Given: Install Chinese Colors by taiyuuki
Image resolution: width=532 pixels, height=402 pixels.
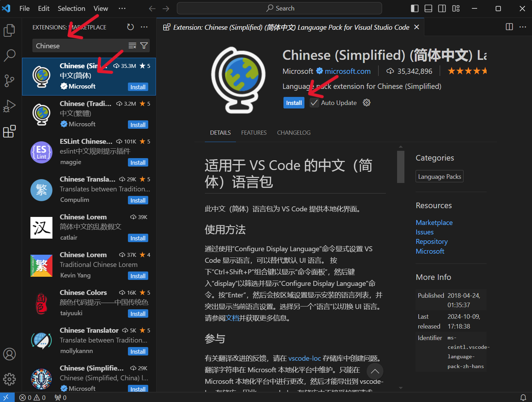Looking at the screenshot, I should click(138, 313).
